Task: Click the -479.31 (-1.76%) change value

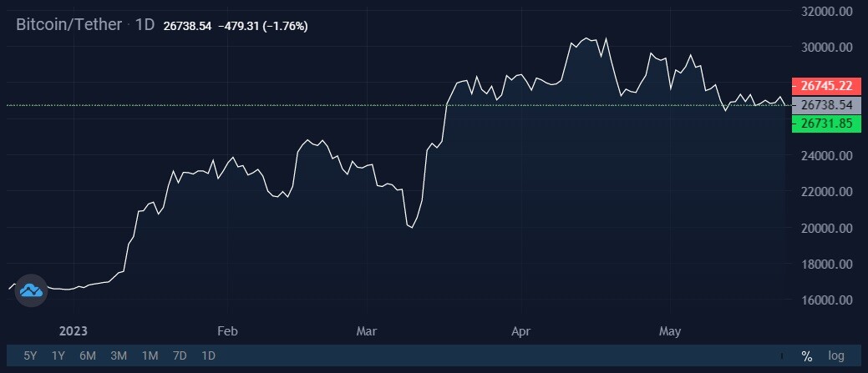Action: click(x=263, y=26)
